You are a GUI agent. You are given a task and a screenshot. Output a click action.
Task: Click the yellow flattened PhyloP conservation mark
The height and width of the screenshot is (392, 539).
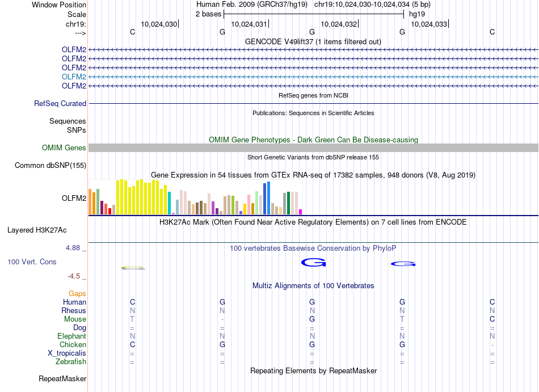133,268
